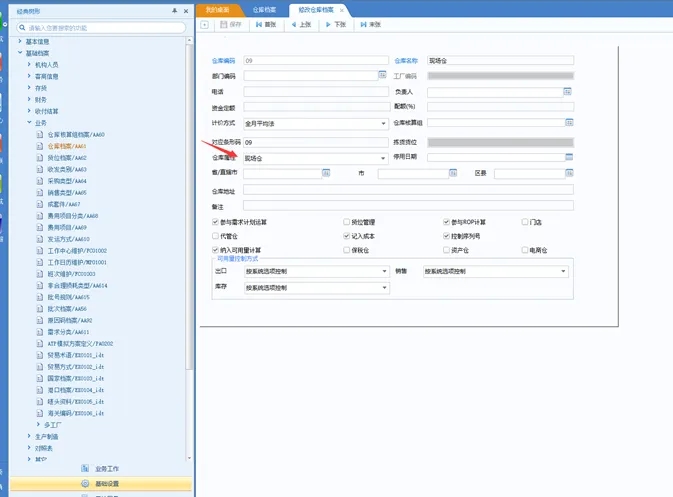Click document icon beside 收发类别/AA63
The width and height of the screenshot is (673, 497).
[39, 169]
